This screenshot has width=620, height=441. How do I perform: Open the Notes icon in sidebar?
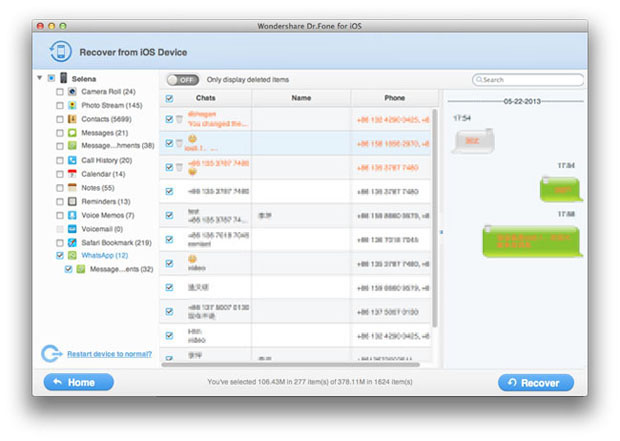pos(72,187)
